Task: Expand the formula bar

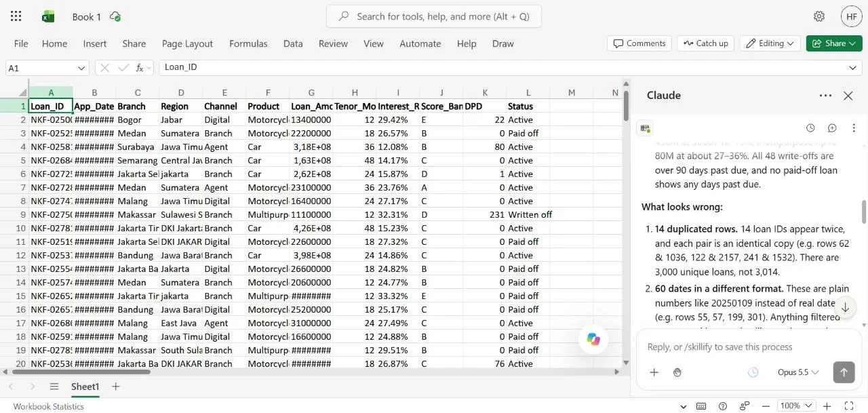Action: (853, 68)
